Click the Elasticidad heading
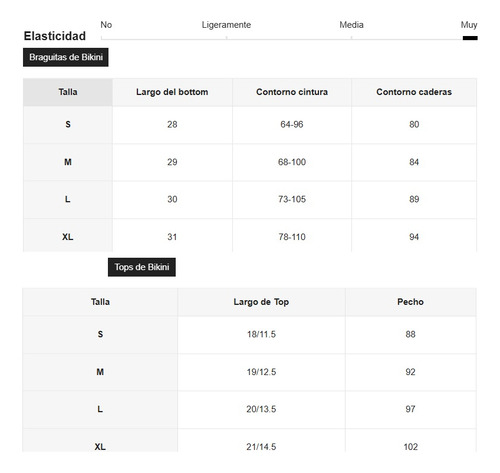 click(x=55, y=36)
